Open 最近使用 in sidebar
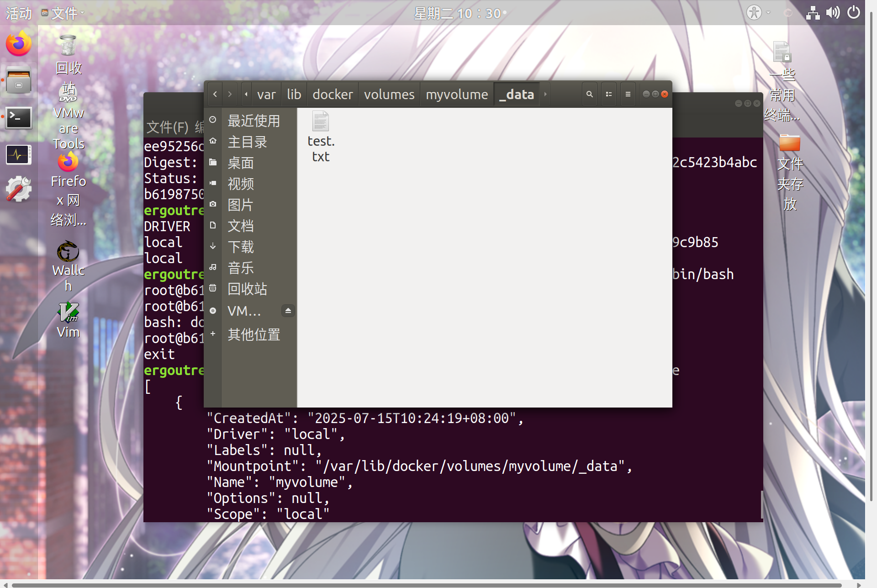 click(250, 121)
